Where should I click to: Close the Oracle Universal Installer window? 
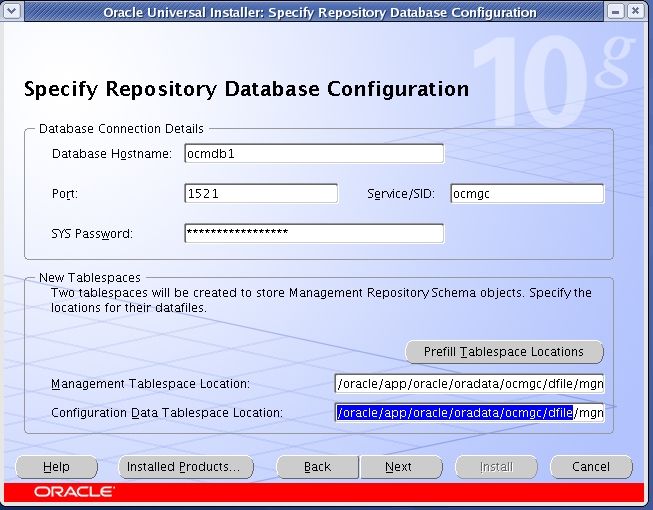pos(636,11)
